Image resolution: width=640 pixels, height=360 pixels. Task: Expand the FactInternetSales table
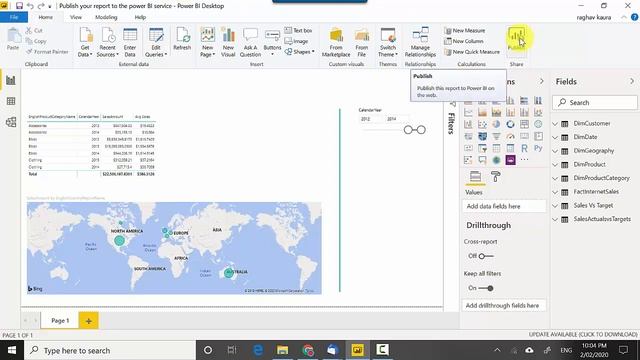click(555, 192)
